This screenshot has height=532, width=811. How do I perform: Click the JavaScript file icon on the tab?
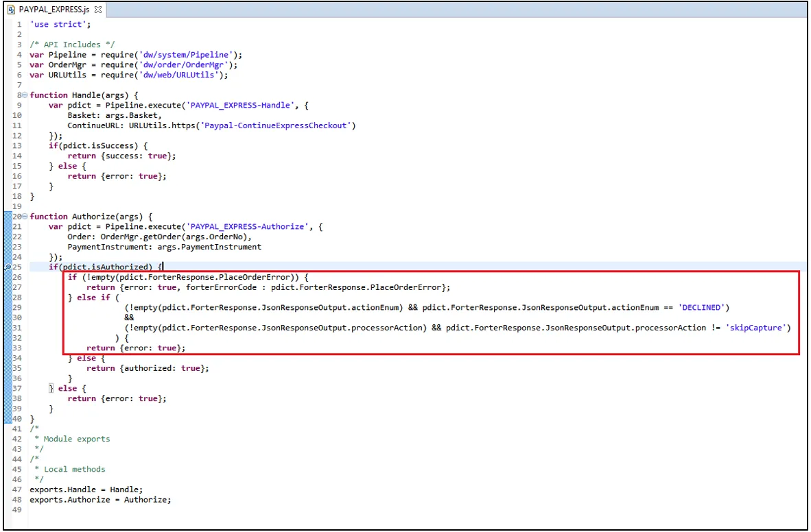click(x=12, y=10)
